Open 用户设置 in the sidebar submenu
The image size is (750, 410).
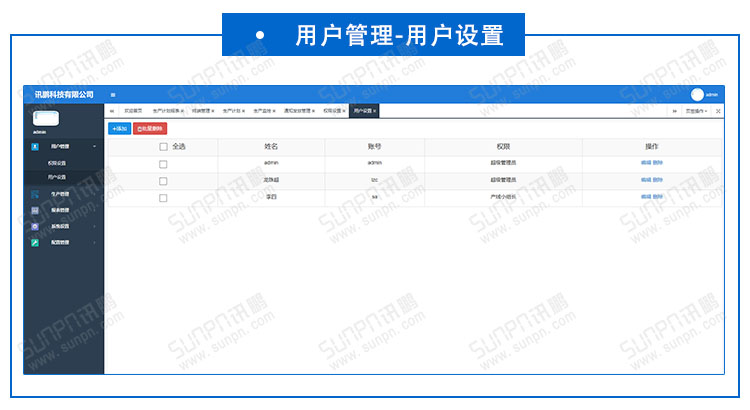[x=56, y=177]
